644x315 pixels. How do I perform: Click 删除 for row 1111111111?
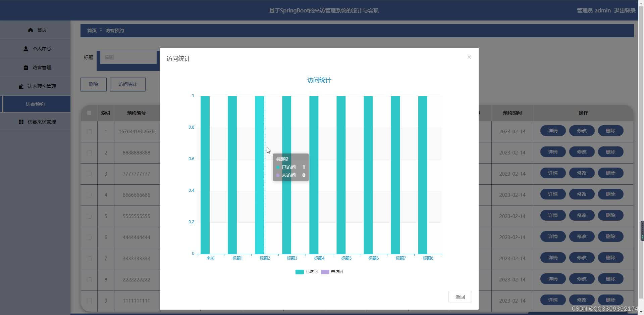[x=610, y=300]
